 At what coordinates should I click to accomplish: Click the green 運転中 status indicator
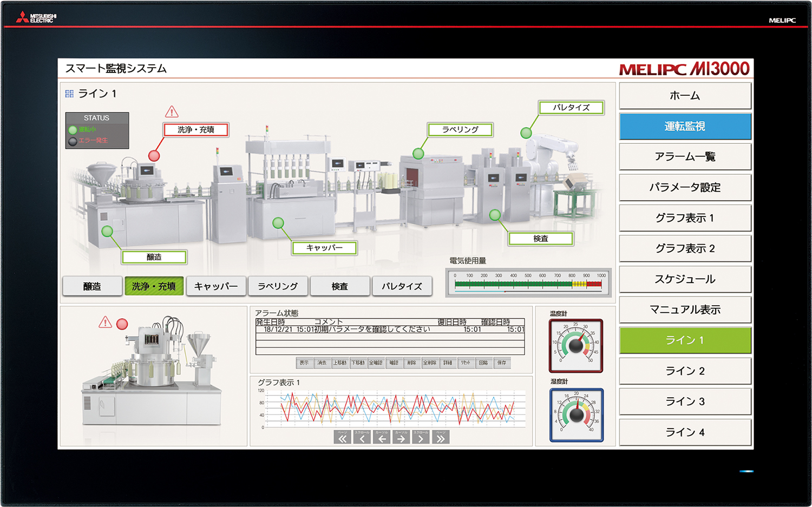[73, 130]
